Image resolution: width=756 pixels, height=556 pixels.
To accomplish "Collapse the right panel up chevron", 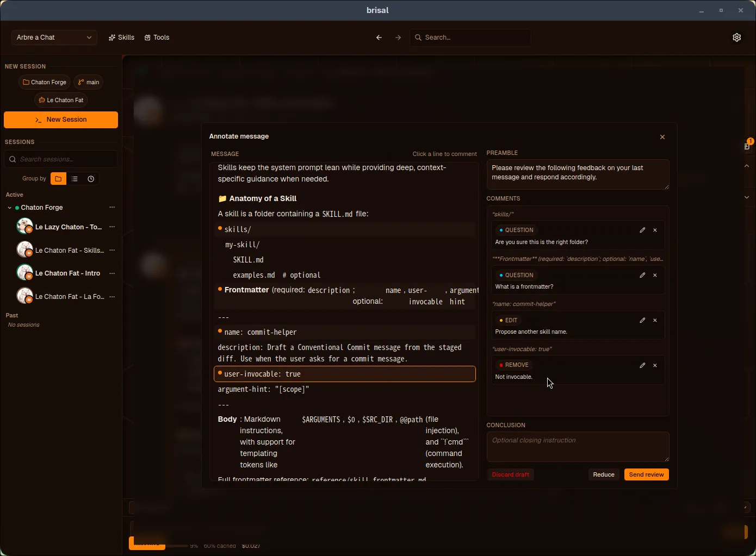I will 747,166.
